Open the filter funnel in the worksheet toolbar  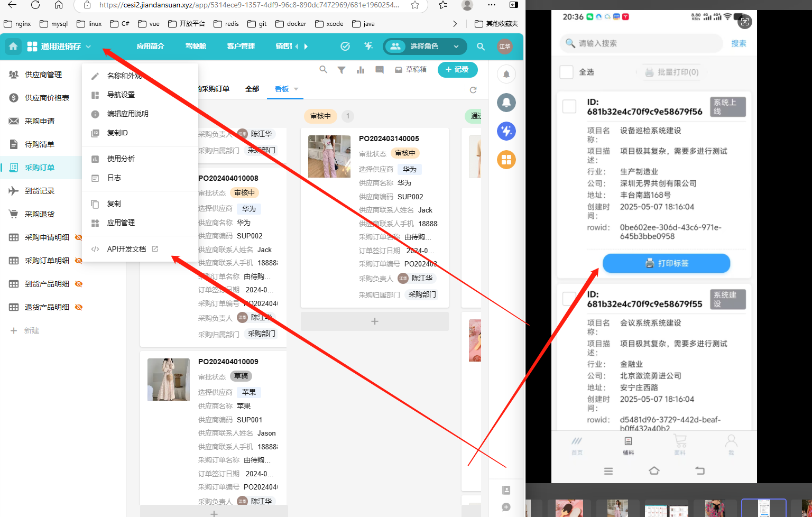click(x=342, y=70)
